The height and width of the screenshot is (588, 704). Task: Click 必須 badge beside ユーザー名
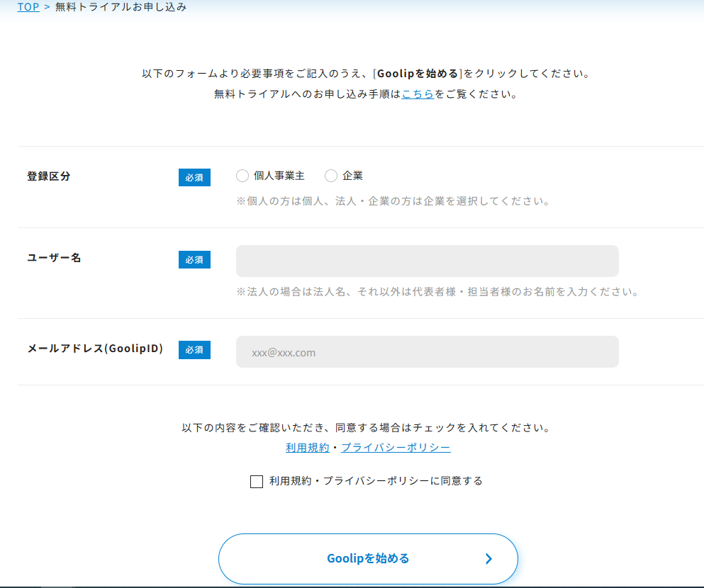194,260
